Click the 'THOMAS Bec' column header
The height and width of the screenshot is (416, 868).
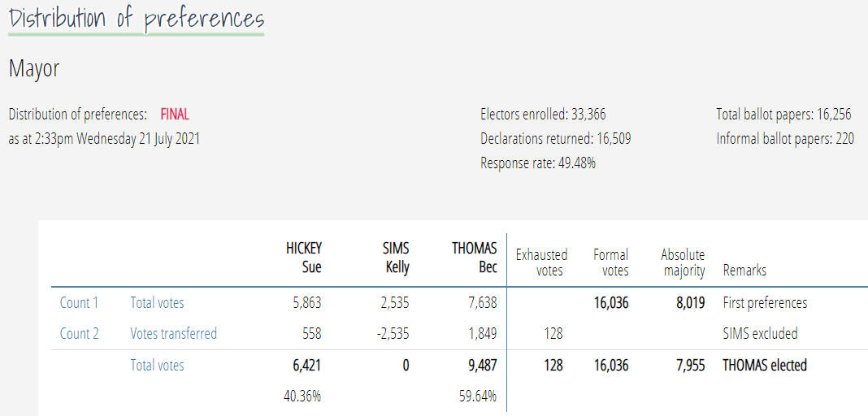[475, 258]
